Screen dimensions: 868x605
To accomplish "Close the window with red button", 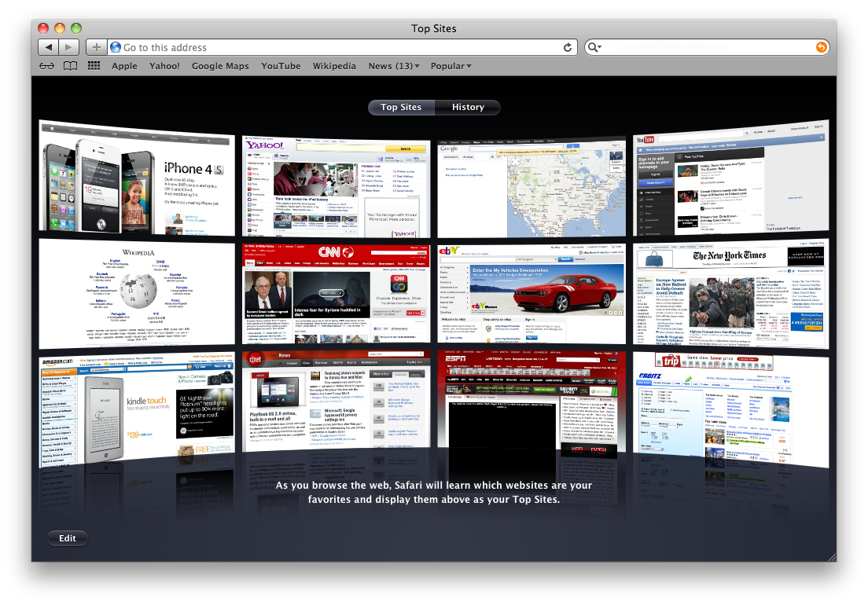I will (43, 28).
